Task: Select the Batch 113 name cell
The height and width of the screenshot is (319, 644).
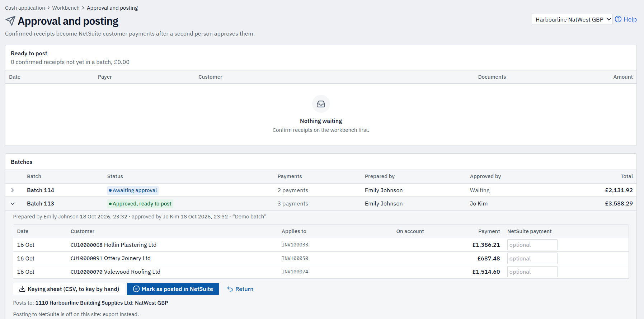Action: [x=41, y=204]
